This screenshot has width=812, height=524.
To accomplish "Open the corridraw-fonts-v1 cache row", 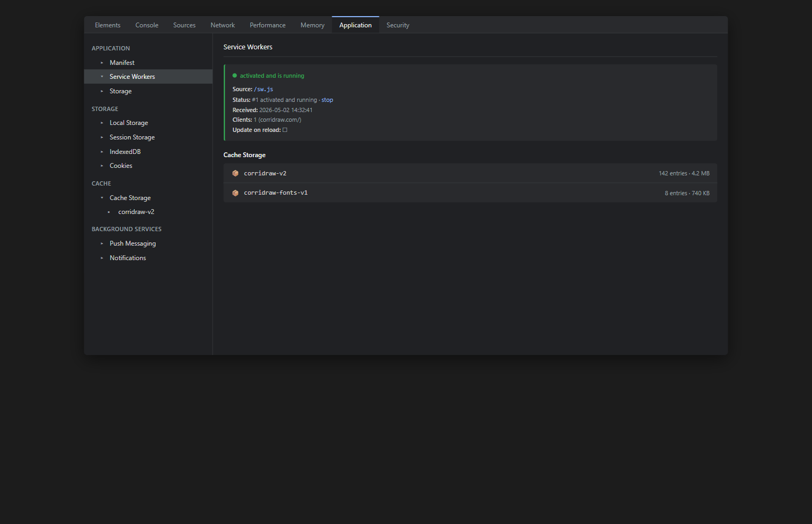I will click(470, 193).
